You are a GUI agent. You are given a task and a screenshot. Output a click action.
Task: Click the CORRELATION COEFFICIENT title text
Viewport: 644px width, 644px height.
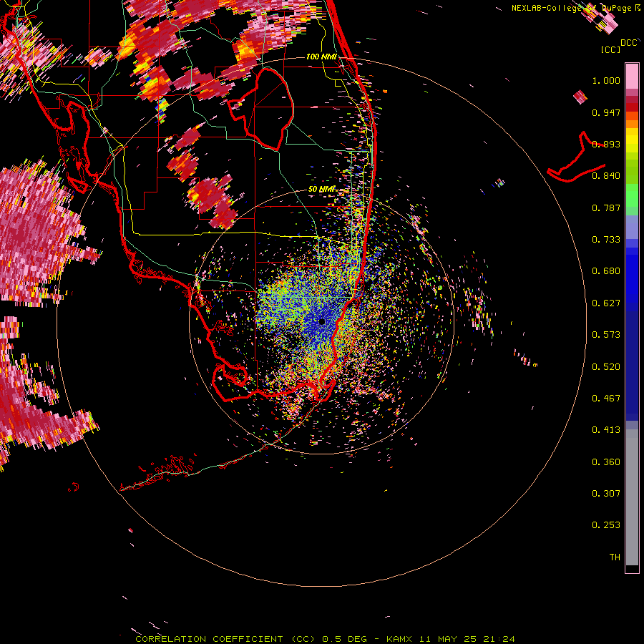pyautogui.click(x=225, y=639)
